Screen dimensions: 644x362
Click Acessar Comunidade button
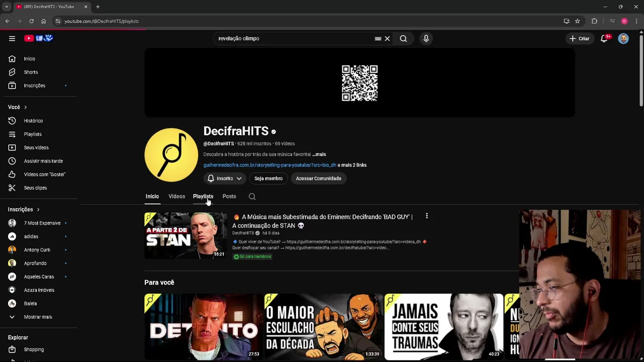(x=318, y=178)
